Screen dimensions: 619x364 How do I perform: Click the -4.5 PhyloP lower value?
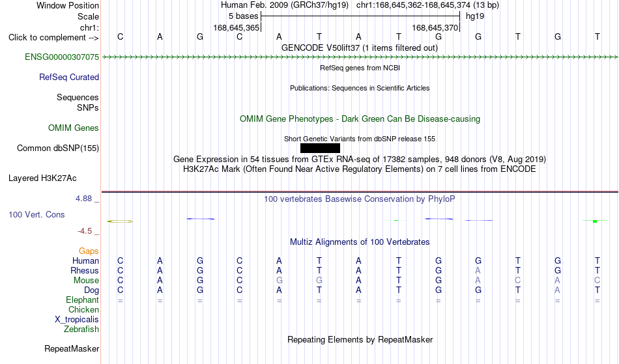coord(85,231)
